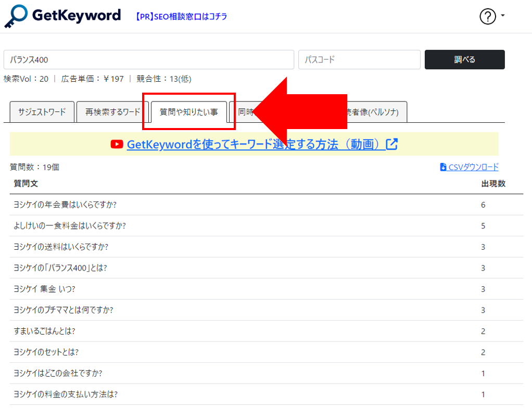Click the GetKeyword key logo icon
532x408 pixels.
tap(16, 16)
